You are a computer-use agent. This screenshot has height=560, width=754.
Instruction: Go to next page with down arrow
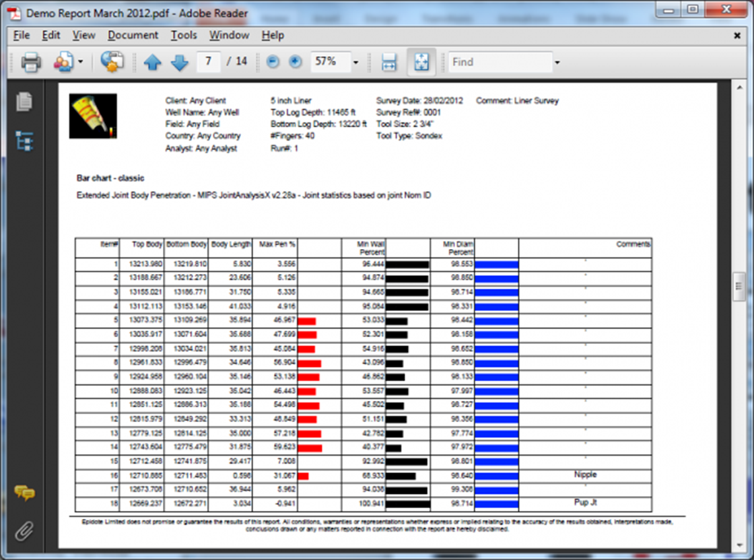click(x=179, y=63)
